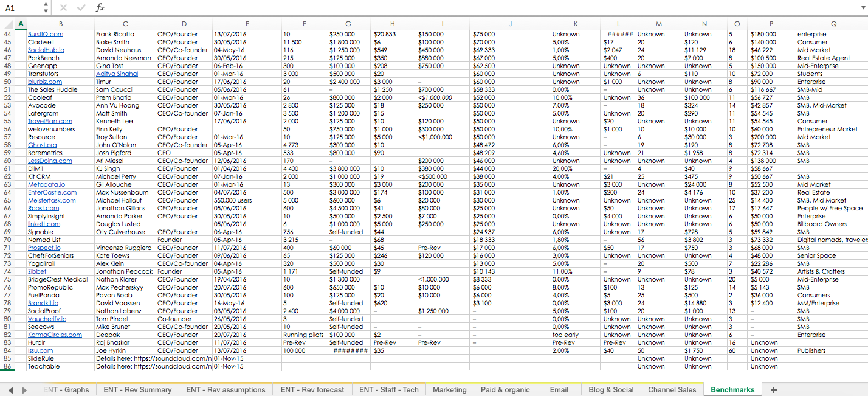
Task: Open the Ghost.org hyperlink
Action: click(42, 145)
